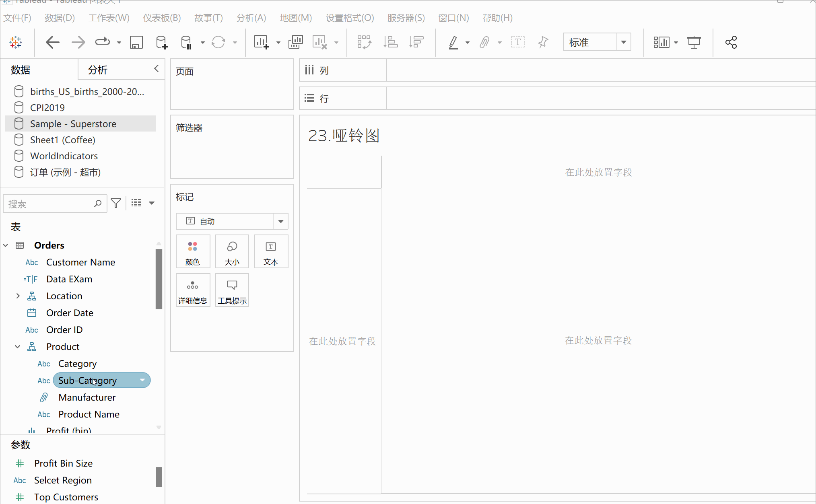Select the WorldIndicators data source
Screen dimensions: 816x504
64,156
